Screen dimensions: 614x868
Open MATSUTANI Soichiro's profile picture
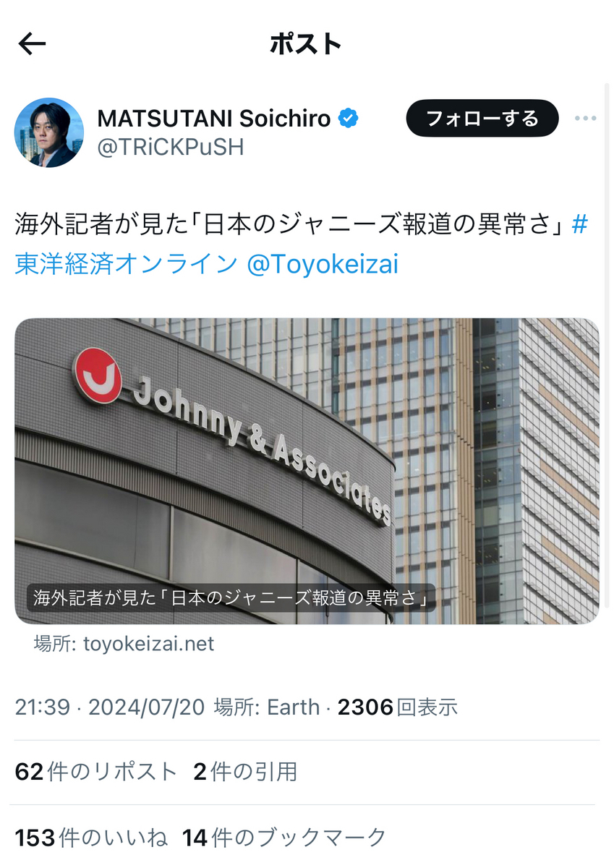coord(49,132)
